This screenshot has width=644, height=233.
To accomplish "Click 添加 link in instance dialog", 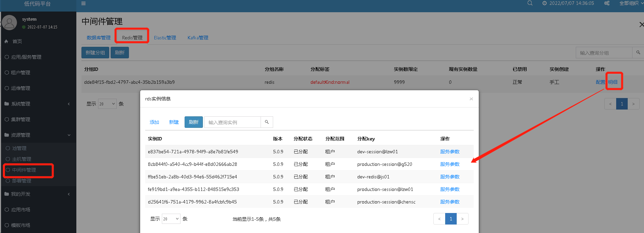I will pos(154,122).
